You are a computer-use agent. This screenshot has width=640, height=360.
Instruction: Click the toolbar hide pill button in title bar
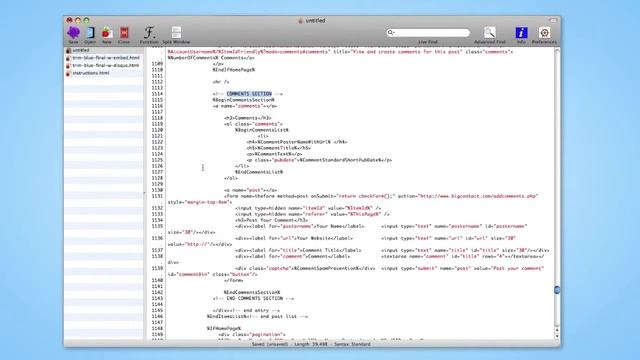tap(553, 20)
